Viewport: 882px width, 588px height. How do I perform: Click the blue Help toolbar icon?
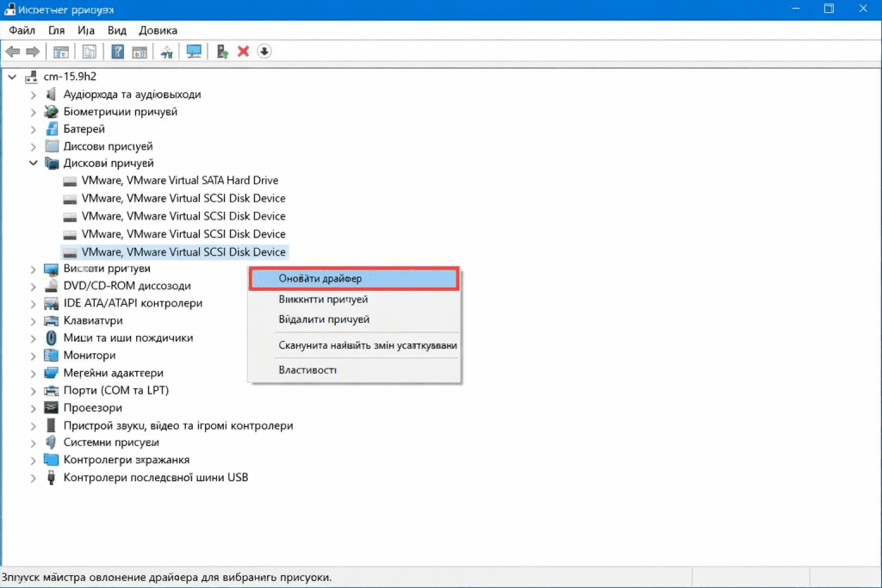(118, 52)
